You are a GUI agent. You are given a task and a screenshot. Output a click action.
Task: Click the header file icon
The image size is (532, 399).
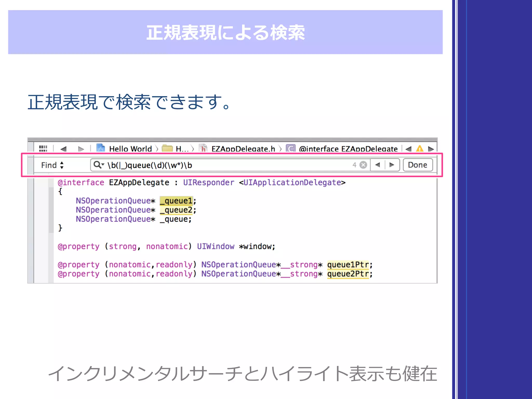pos(203,148)
